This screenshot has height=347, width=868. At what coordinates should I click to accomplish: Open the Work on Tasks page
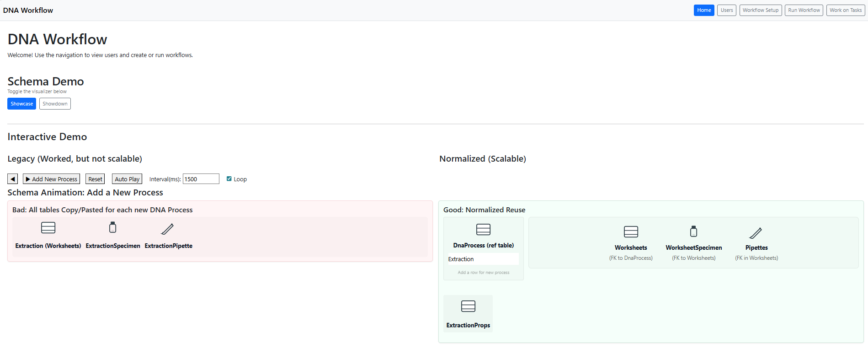(846, 10)
